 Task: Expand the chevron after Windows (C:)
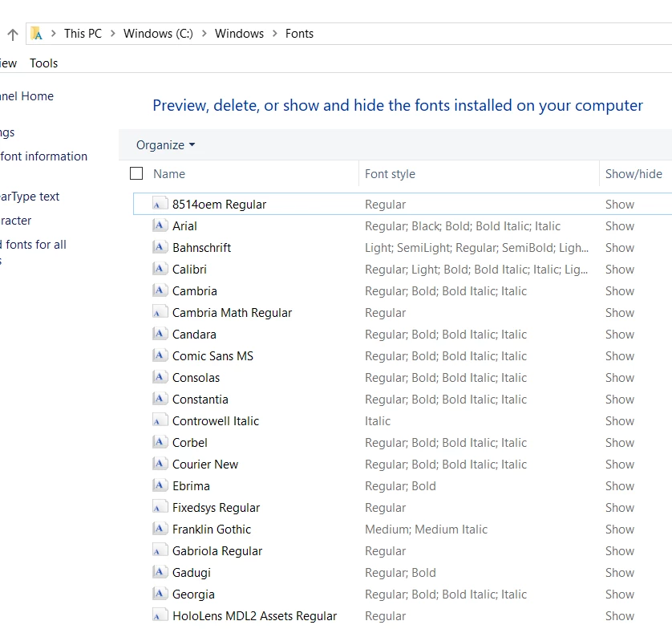[x=204, y=34]
